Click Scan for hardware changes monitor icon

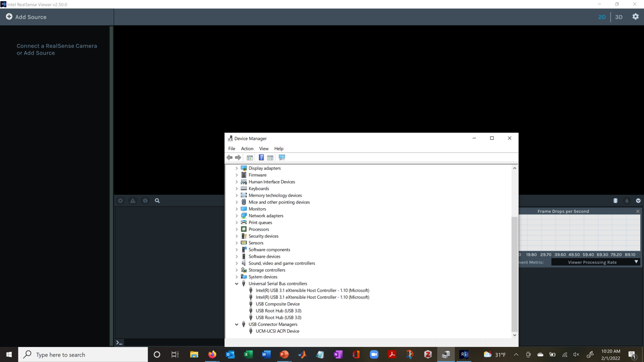282,157
